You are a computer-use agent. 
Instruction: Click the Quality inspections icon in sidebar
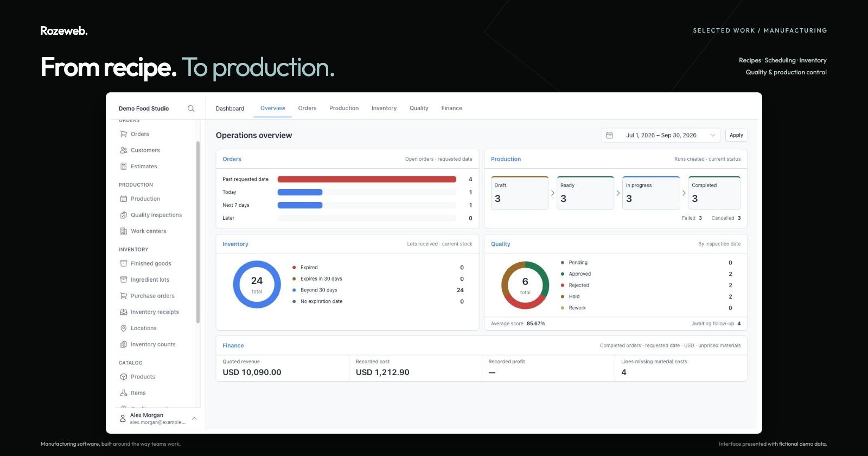click(x=124, y=215)
